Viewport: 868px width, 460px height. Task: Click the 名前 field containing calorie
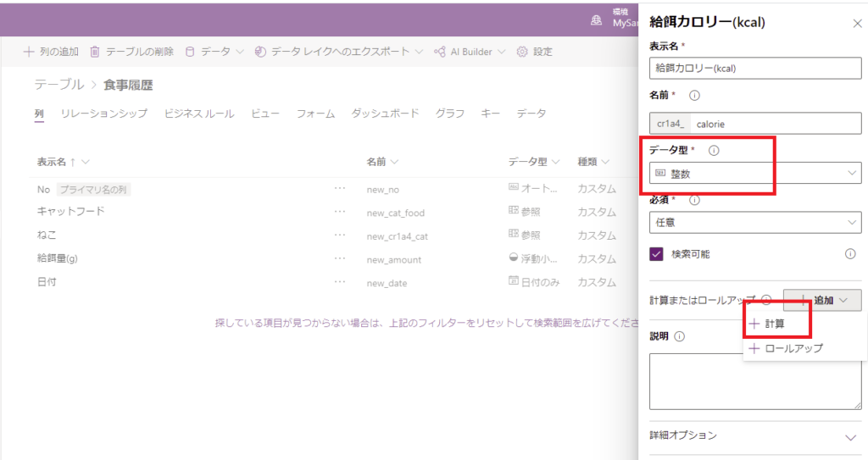tap(755, 124)
